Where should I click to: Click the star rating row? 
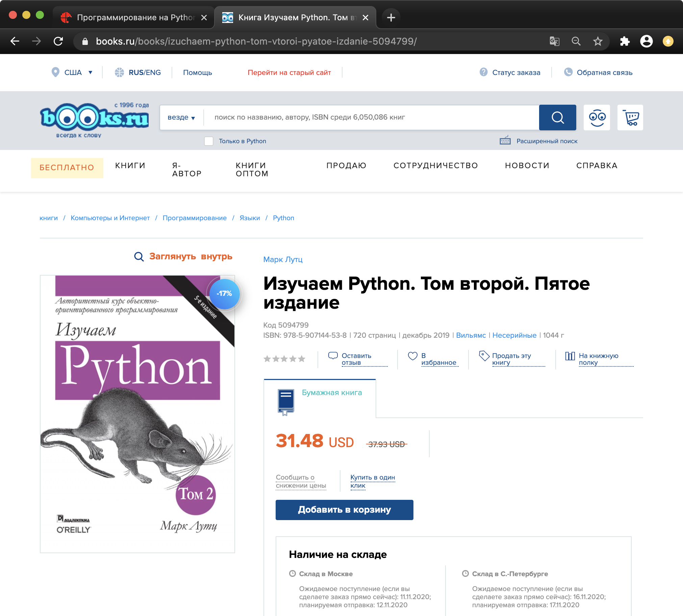coord(284,359)
